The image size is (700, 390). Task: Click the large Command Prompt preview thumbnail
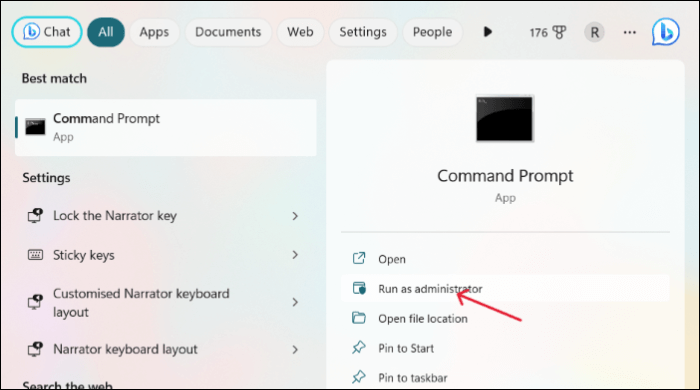pyautogui.click(x=504, y=119)
